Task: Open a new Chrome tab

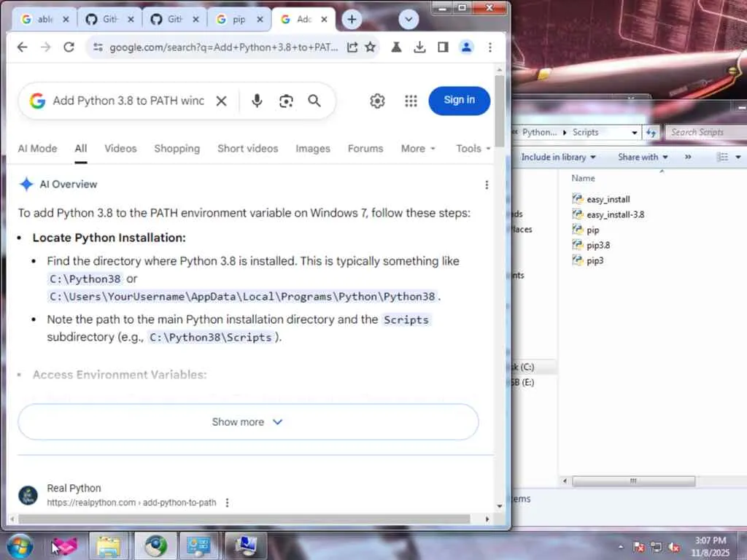Action: (x=352, y=20)
